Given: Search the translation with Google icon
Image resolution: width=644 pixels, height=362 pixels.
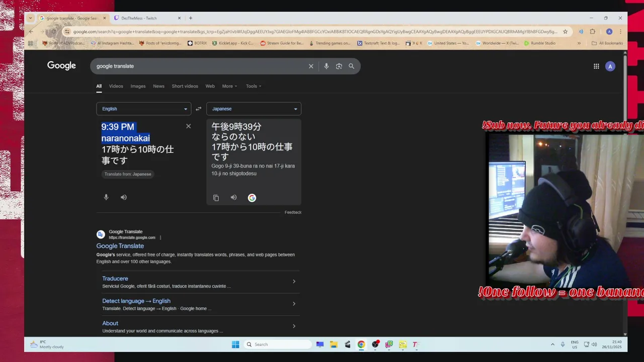Looking at the screenshot, I should [x=252, y=198].
